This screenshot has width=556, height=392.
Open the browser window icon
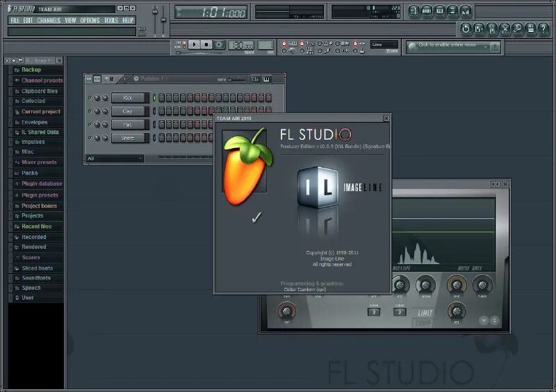(452, 11)
